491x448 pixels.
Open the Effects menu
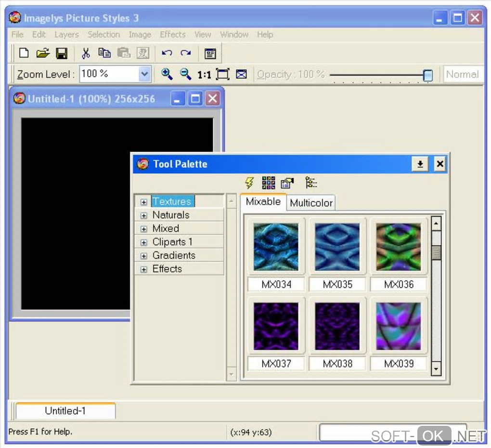[x=173, y=34]
